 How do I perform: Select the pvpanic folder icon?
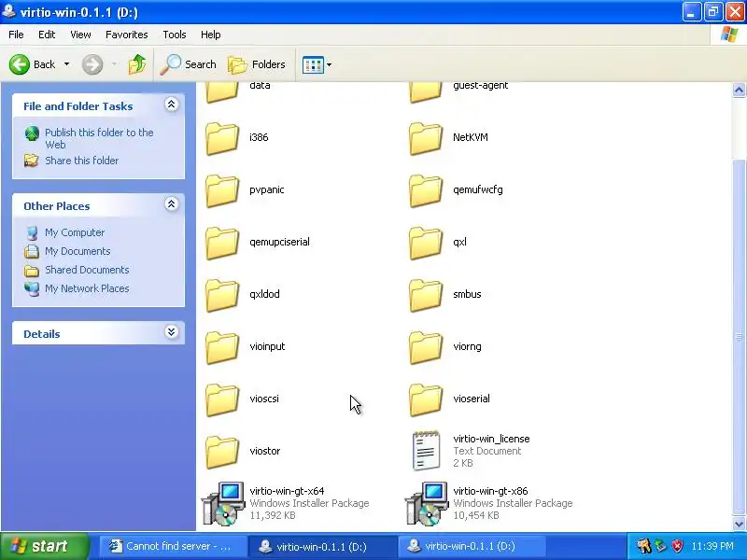click(x=222, y=190)
